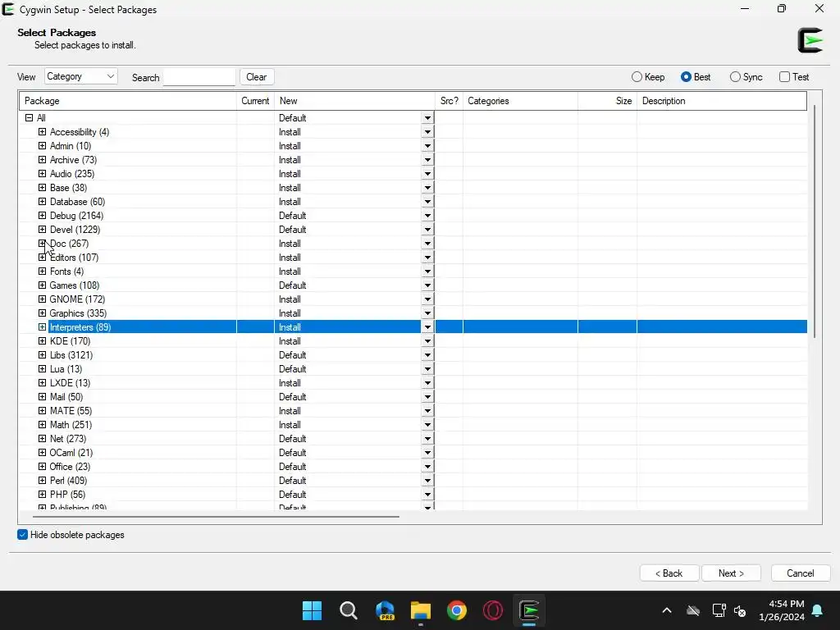Cancel the Cygwin setup
840x630 pixels.
801,573
